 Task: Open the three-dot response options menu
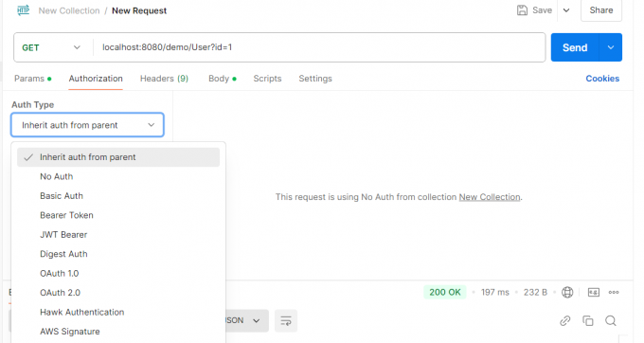point(614,292)
